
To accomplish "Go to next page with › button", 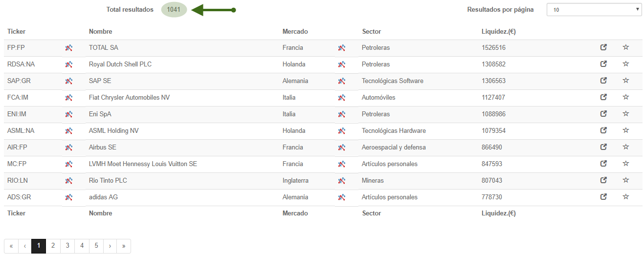I will [x=110, y=246].
